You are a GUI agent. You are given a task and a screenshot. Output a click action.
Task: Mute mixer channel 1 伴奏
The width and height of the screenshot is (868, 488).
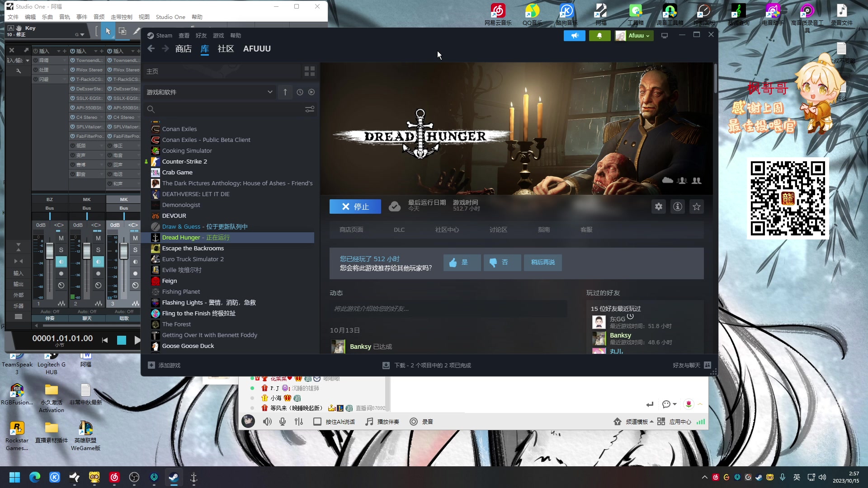coord(61,238)
